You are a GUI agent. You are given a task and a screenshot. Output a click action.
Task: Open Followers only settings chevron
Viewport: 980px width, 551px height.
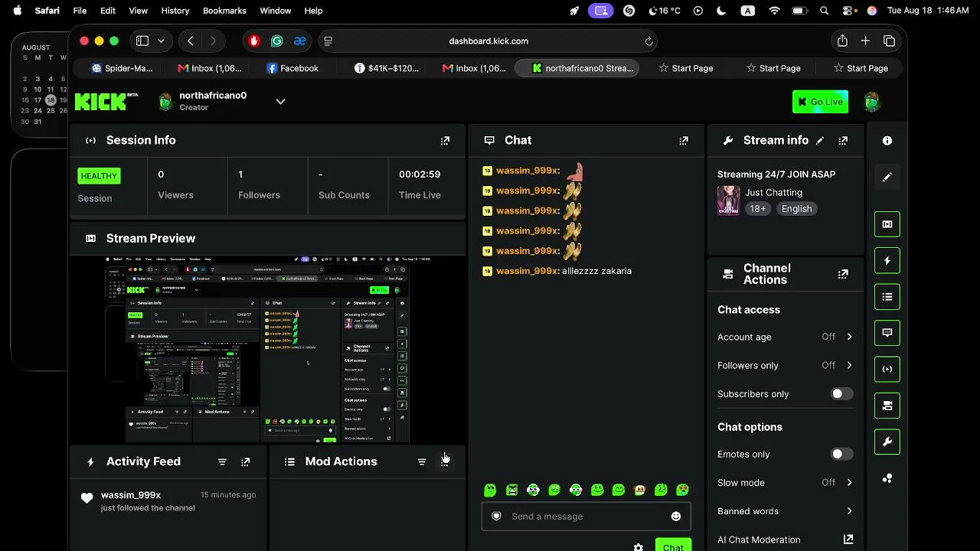849,366
